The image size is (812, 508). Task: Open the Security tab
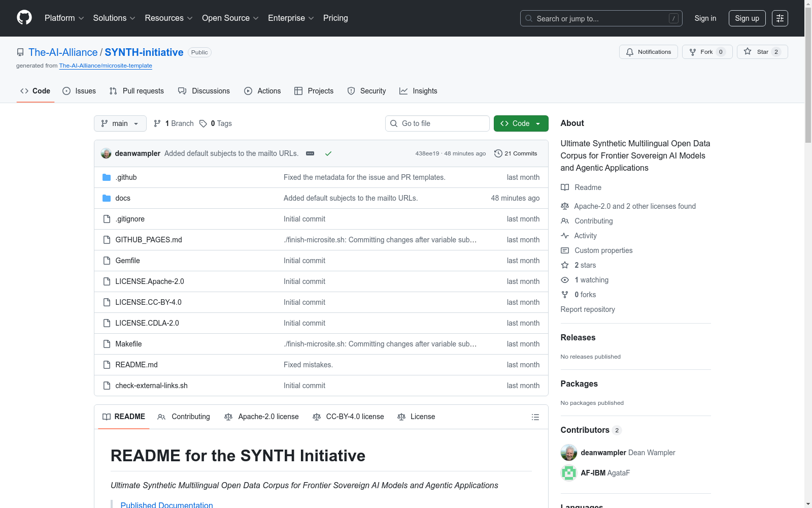[366, 91]
